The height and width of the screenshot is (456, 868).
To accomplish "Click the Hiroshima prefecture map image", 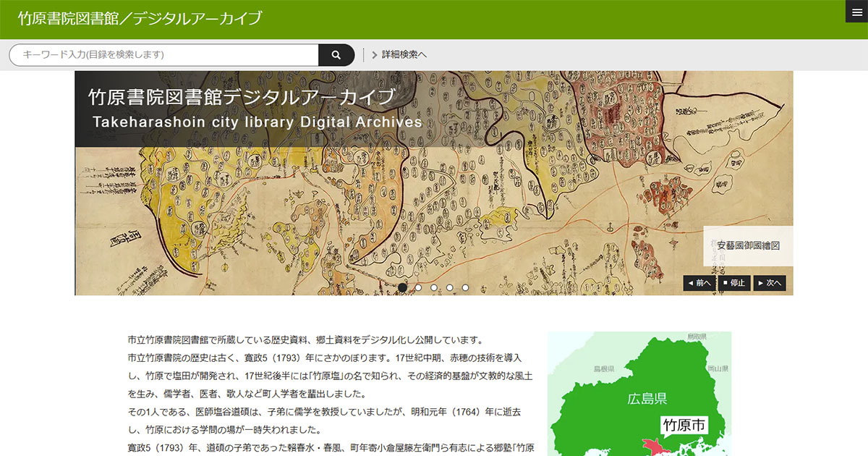I will [x=639, y=394].
